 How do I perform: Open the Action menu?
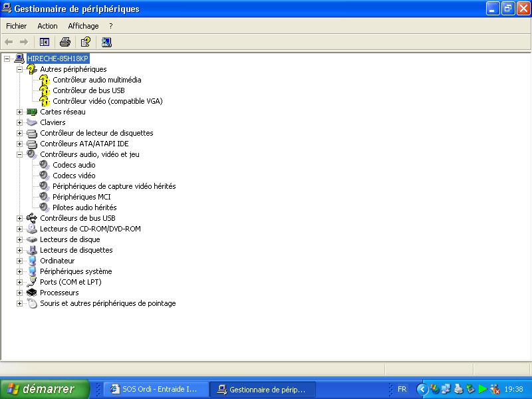tap(47, 26)
